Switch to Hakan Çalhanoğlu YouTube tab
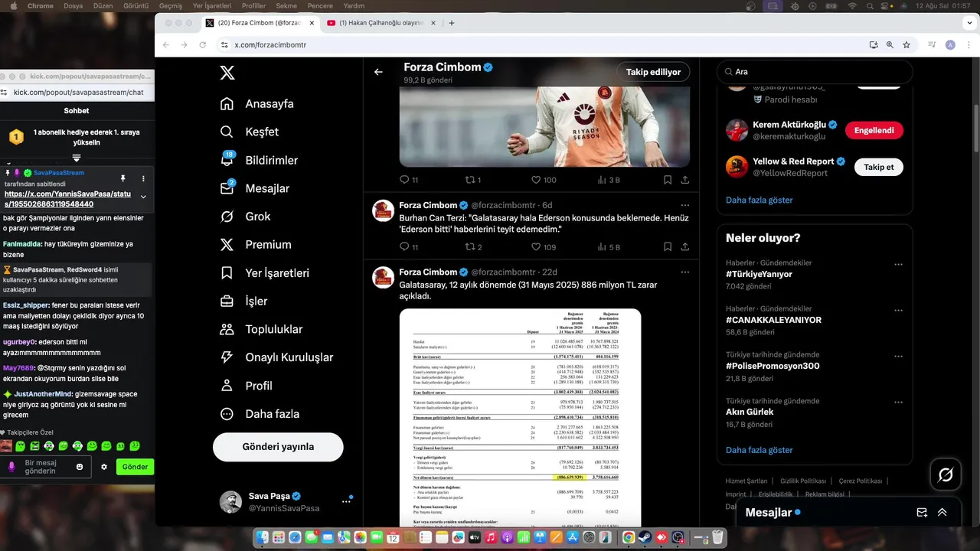 380,23
